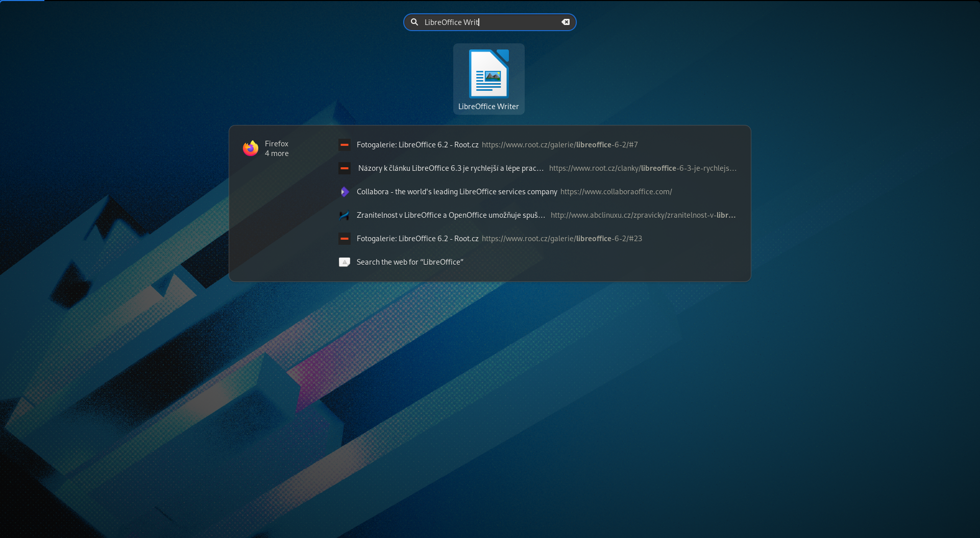
Task: Open the Zranitelnost v LibreOffice a OpenOffice result
Action: [x=451, y=215]
